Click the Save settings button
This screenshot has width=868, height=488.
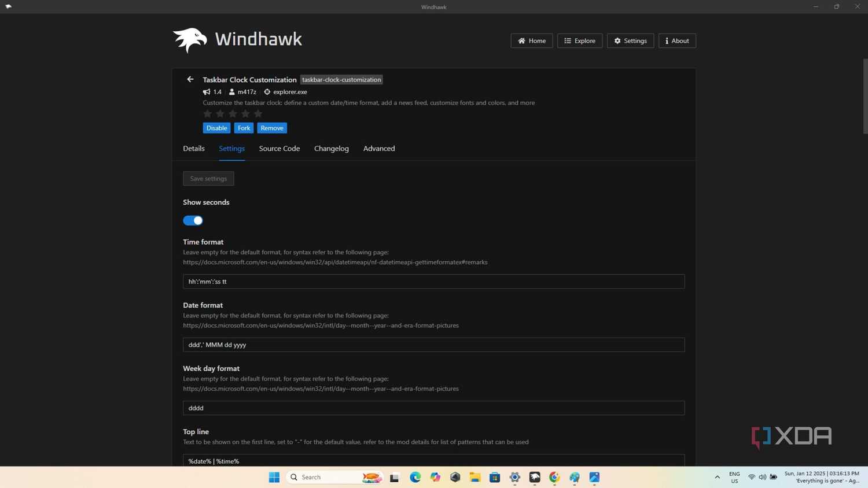[x=208, y=179]
